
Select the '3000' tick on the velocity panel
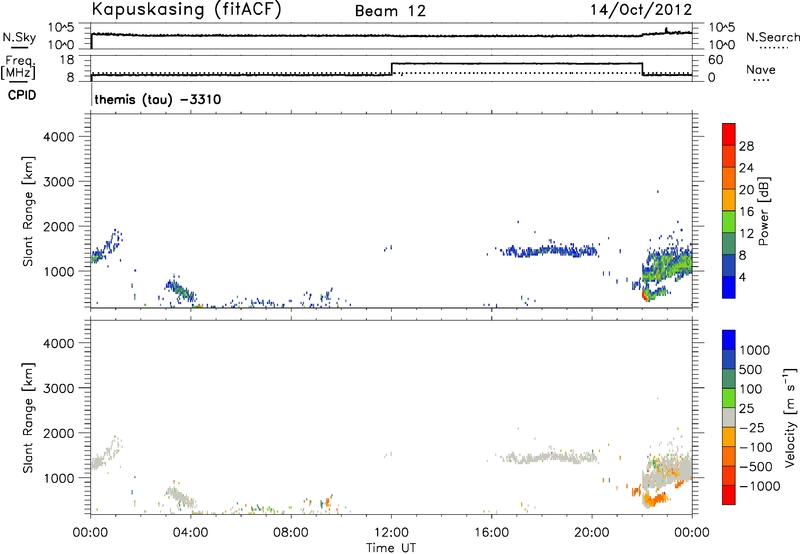point(59,388)
